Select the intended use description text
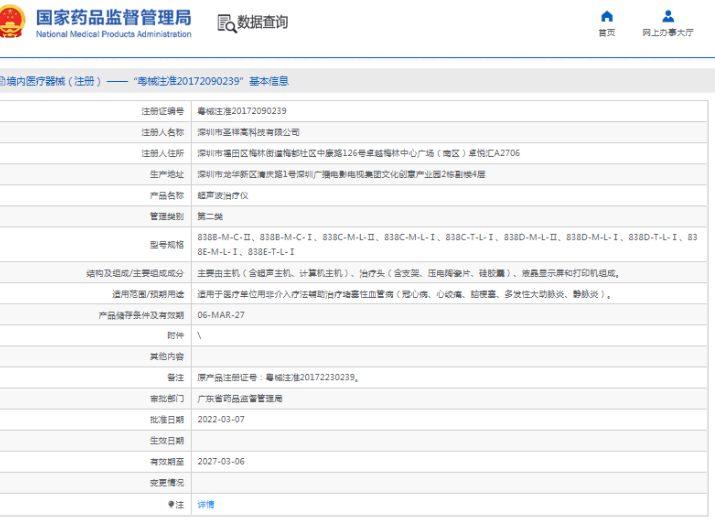This screenshot has height=522, width=715. tap(404, 294)
